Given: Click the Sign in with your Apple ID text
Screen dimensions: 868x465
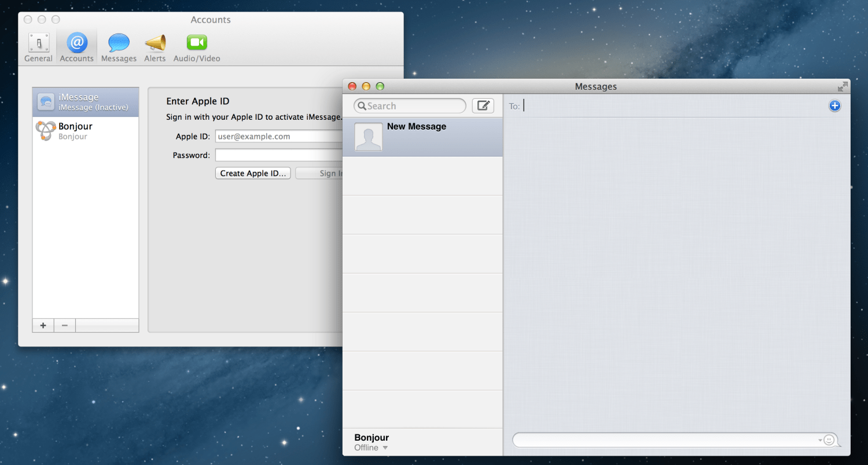Looking at the screenshot, I should (x=254, y=117).
